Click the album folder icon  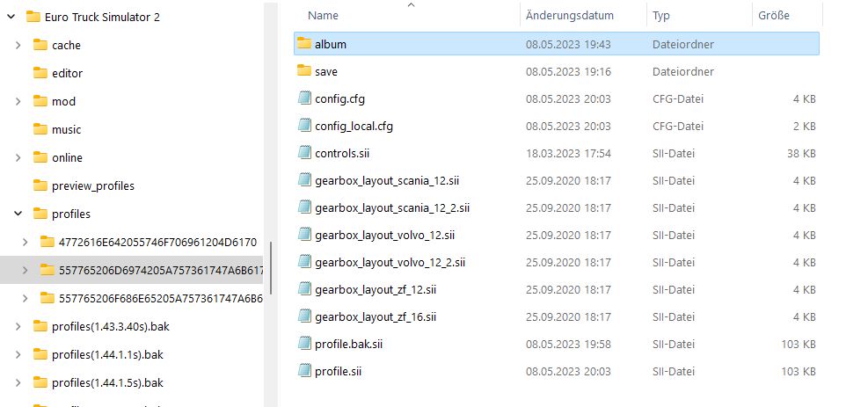[x=304, y=43]
